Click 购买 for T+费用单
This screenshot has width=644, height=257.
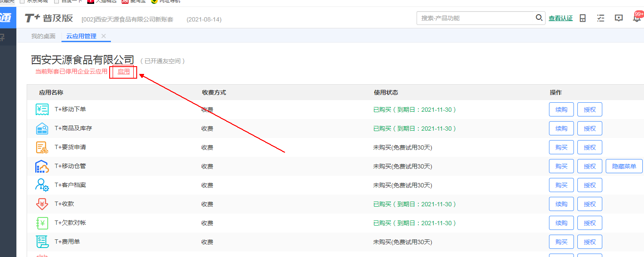click(561, 242)
